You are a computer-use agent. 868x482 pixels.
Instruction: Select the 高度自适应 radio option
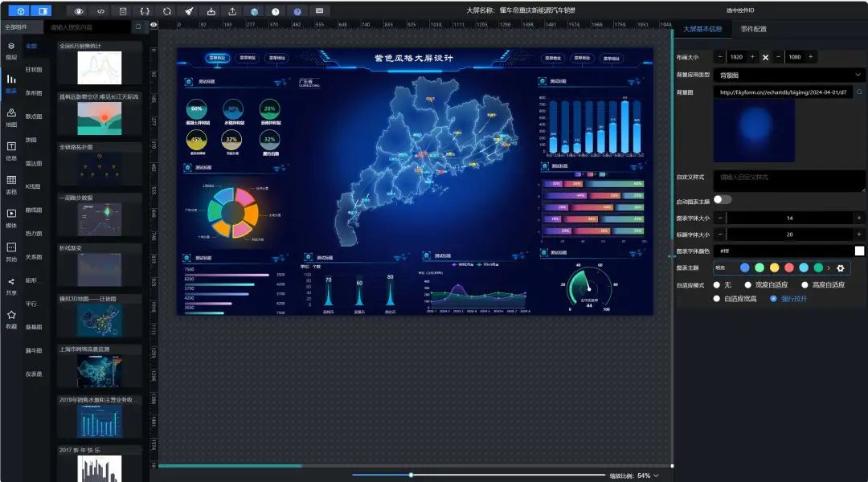805,284
